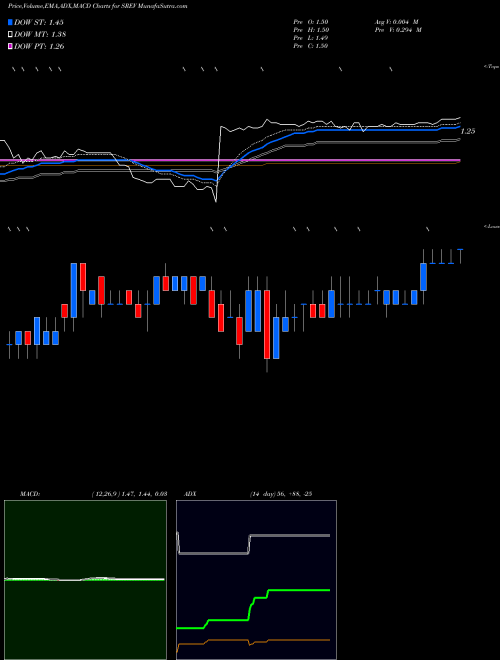Click the 'MACD:' panel heading

pos(30,494)
